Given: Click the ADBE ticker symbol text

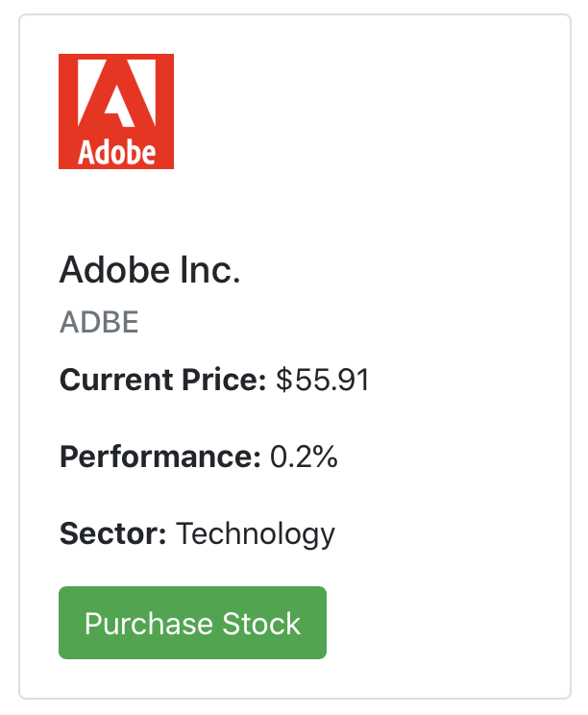Looking at the screenshot, I should [99, 322].
